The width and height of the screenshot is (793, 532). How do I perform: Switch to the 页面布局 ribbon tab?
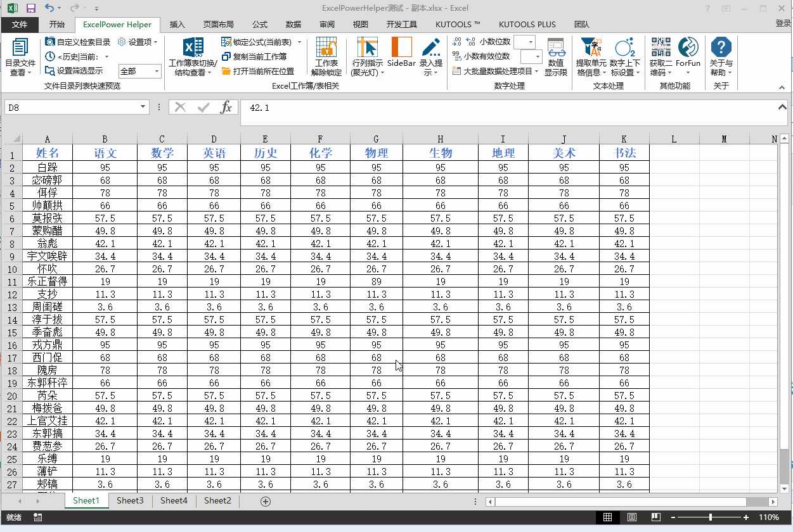218,25
